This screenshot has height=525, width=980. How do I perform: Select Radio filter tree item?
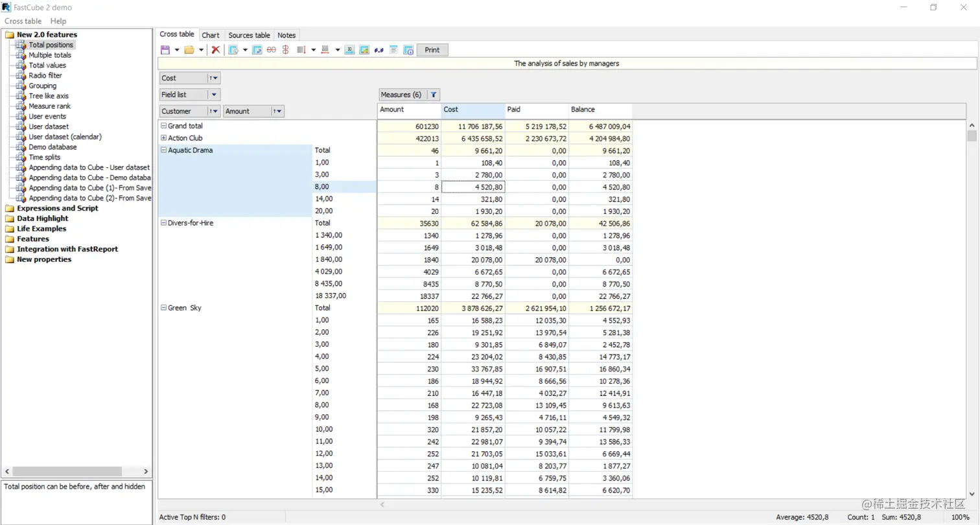[x=45, y=76]
